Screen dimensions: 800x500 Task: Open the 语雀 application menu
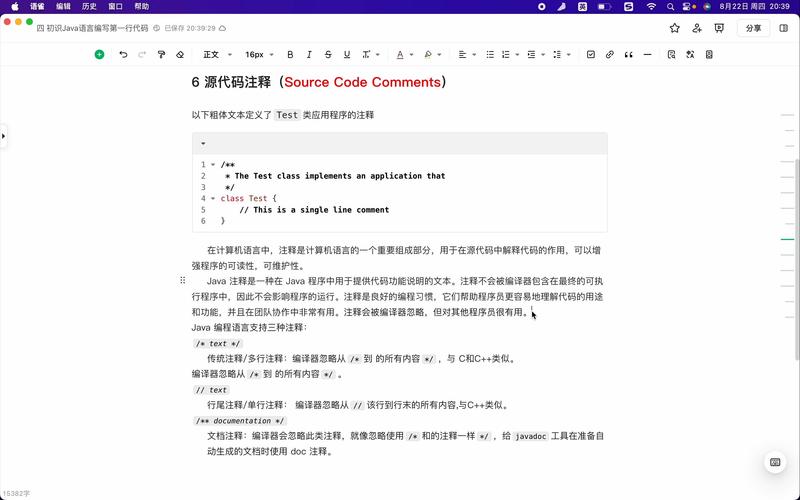[x=37, y=7]
